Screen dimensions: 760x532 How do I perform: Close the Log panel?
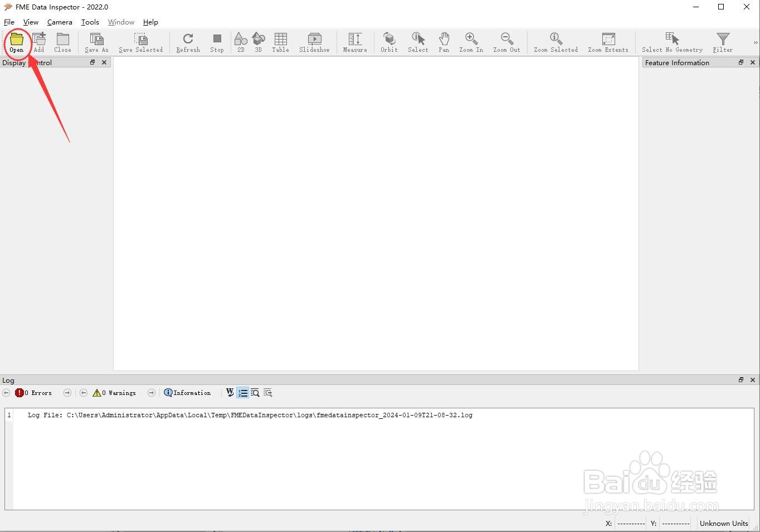(752, 380)
